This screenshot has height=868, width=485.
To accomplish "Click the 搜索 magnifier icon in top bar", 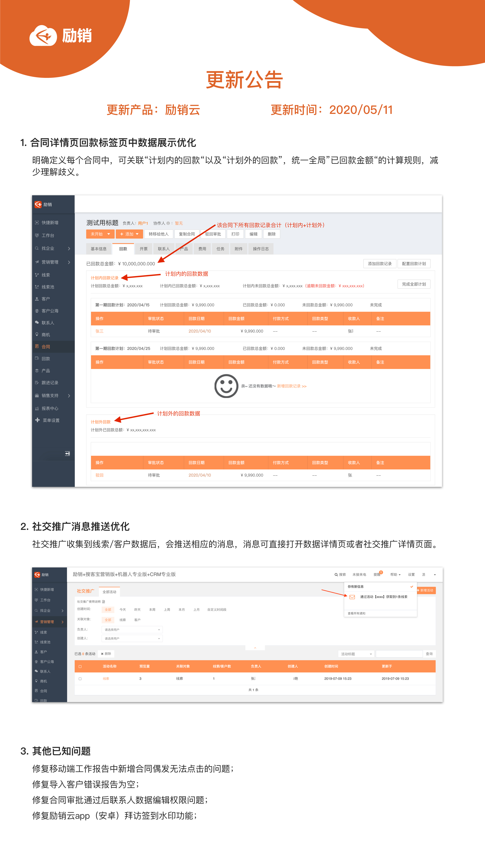I will (x=336, y=575).
